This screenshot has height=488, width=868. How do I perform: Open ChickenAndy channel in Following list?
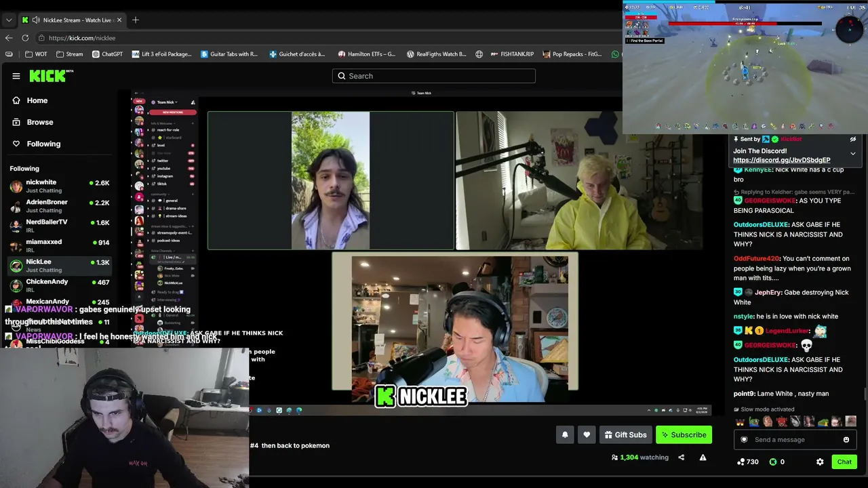tap(60, 285)
